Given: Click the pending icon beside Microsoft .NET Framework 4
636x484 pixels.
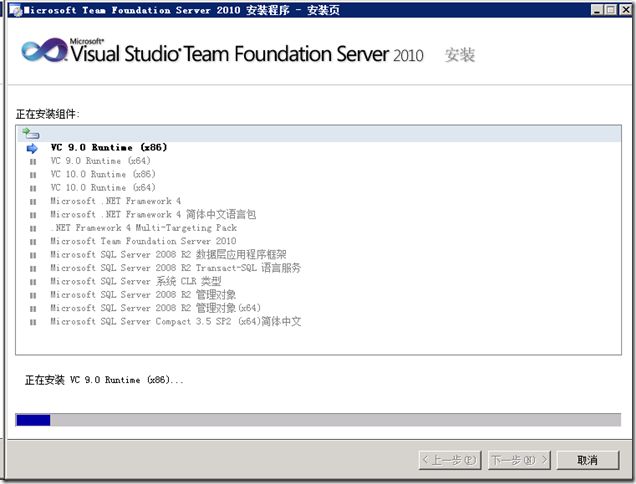Looking at the screenshot, I should (x=33, y=202).
